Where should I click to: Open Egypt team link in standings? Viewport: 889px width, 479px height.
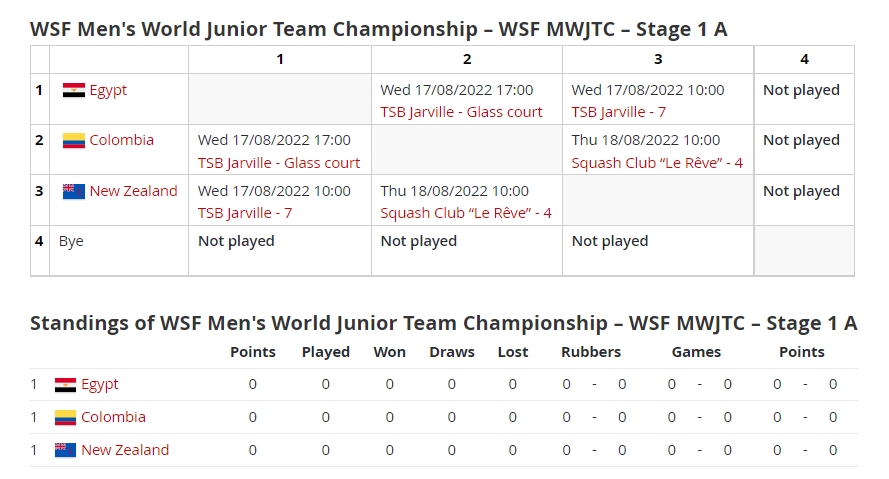tap(100, 384)
